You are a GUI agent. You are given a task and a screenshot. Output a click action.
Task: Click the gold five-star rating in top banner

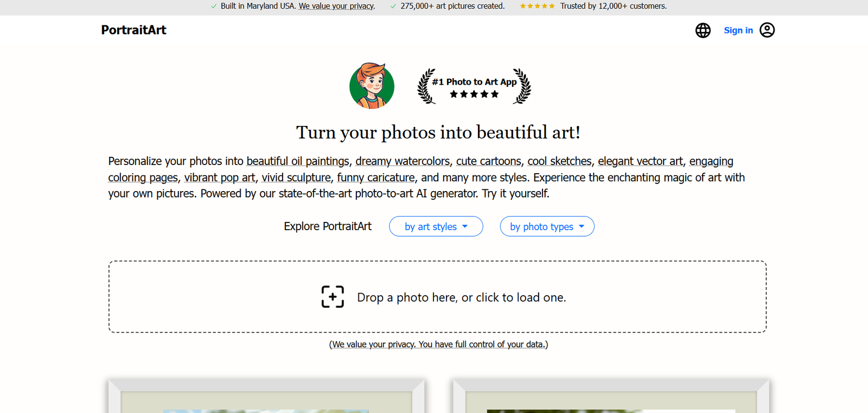tap(537, 6)
